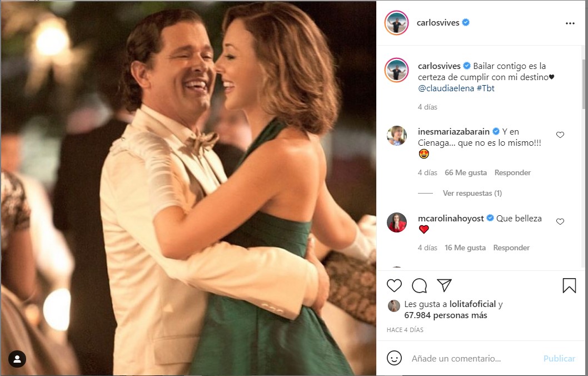Open the carlosvives username in the header
Image resolution: width=588 pixels, height=376 pixels.
[x=438, y=23]
